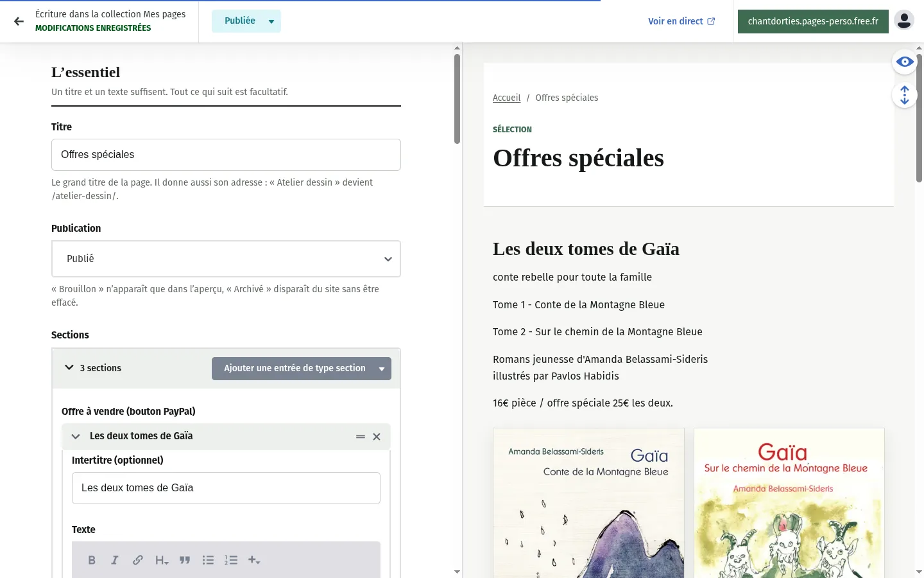This screenshot has height=578, width=924.
Task: Click into the Titre input field
Action: [x=226, y=155]
